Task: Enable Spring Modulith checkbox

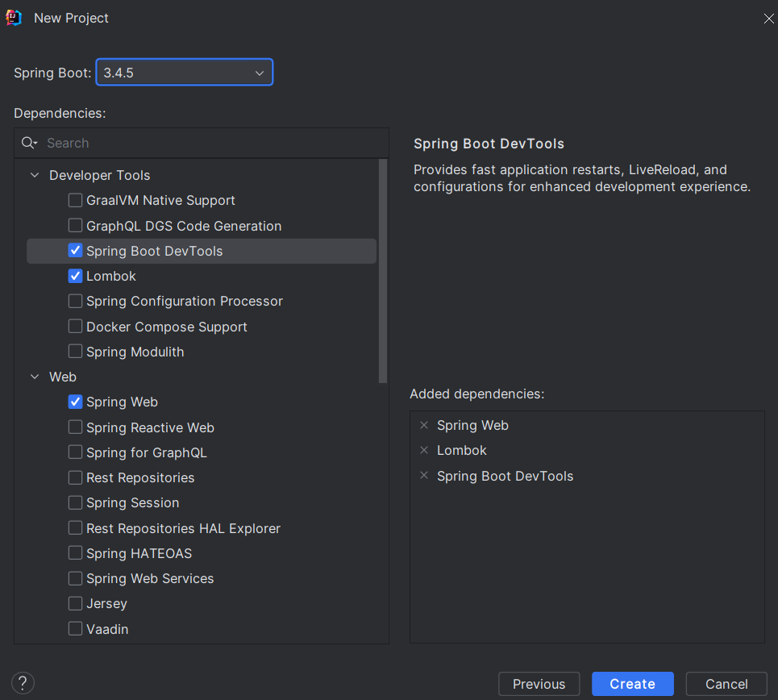Action: pos(75,351)
